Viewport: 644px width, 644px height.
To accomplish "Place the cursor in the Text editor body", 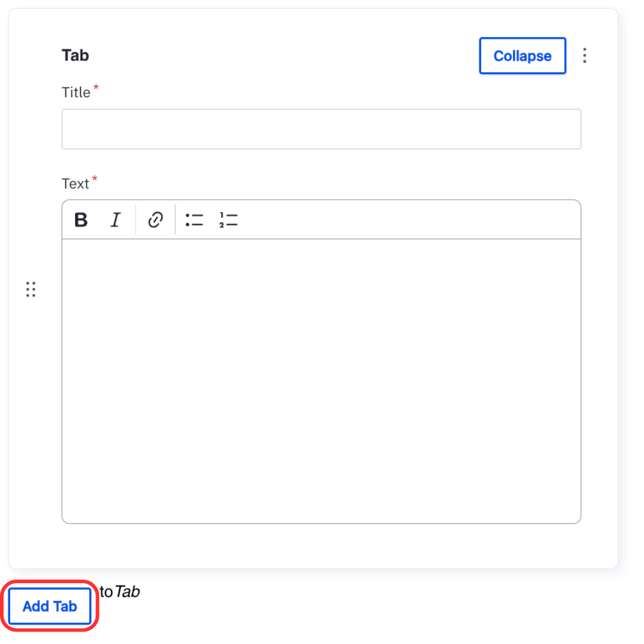I will tap(321, 380).
